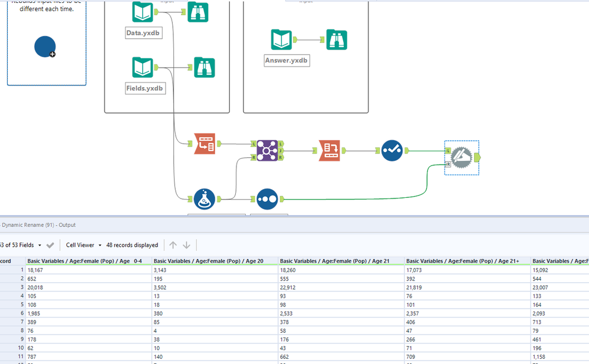Viewport: 589px width, 364px height.
Task: Click the down arrow in the results toolbar
Action: click(x=186, y=245)
